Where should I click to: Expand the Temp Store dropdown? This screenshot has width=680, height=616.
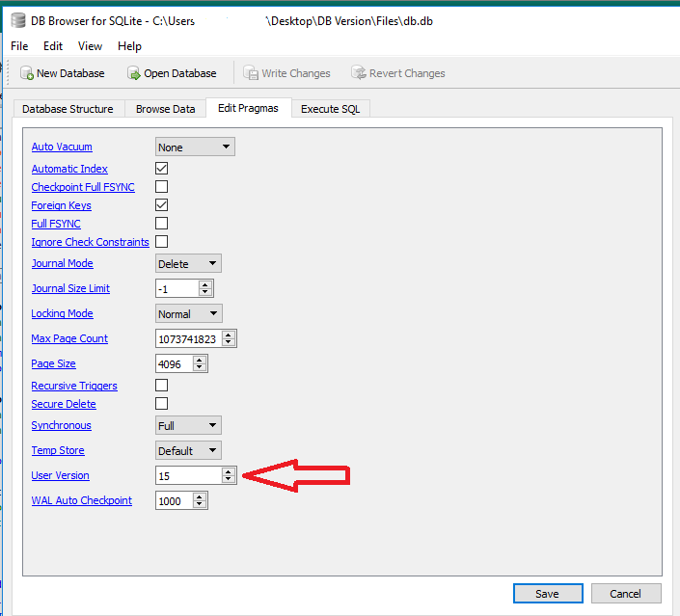click(188, 450)
